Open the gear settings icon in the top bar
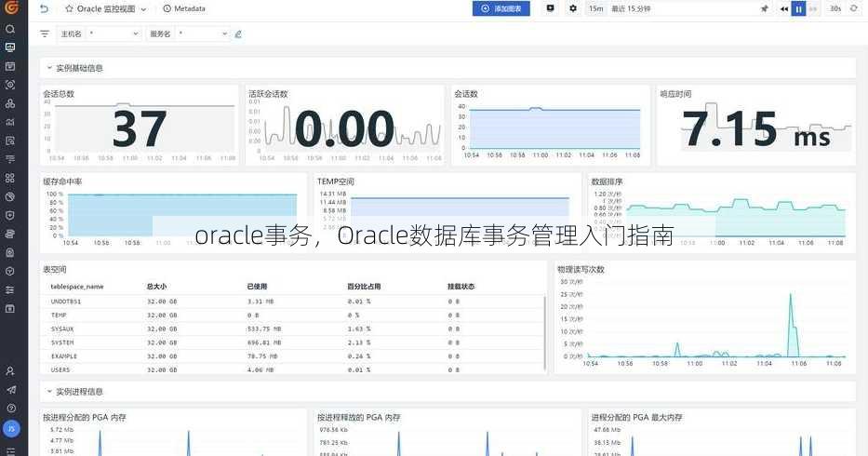 pyautogui.click(x=573, y=8)
